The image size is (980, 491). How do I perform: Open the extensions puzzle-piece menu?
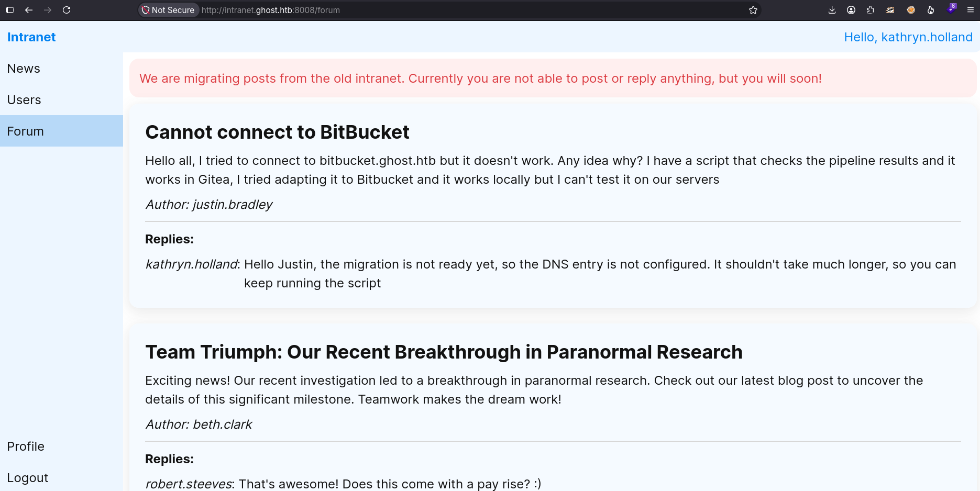871,10
